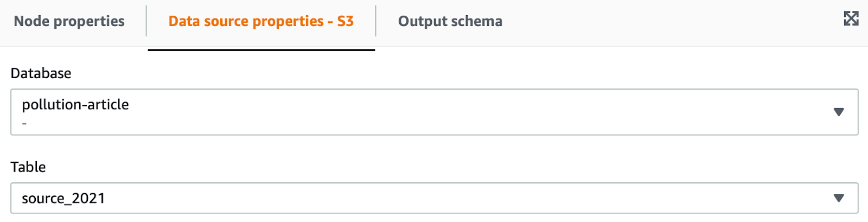Open the Node properties tab
868x222 pixels.
pos(69,21)
